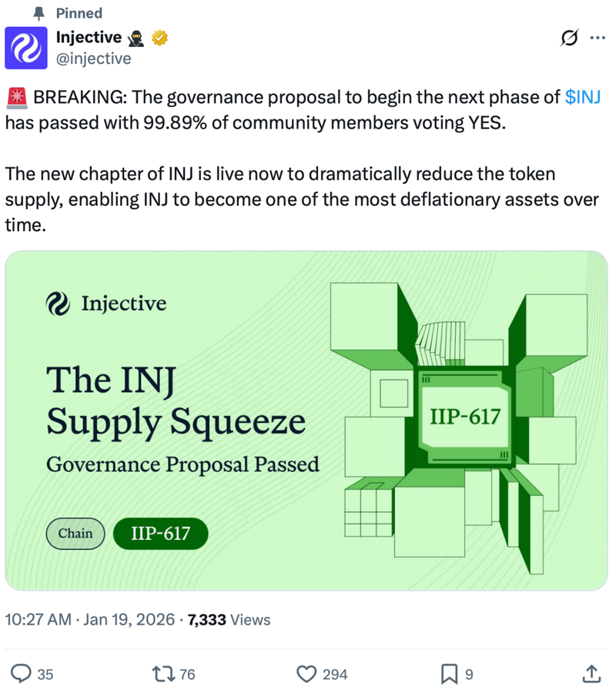Click the red siren emoji before BREAKING

pyautogui.click(x=16, y=98)
